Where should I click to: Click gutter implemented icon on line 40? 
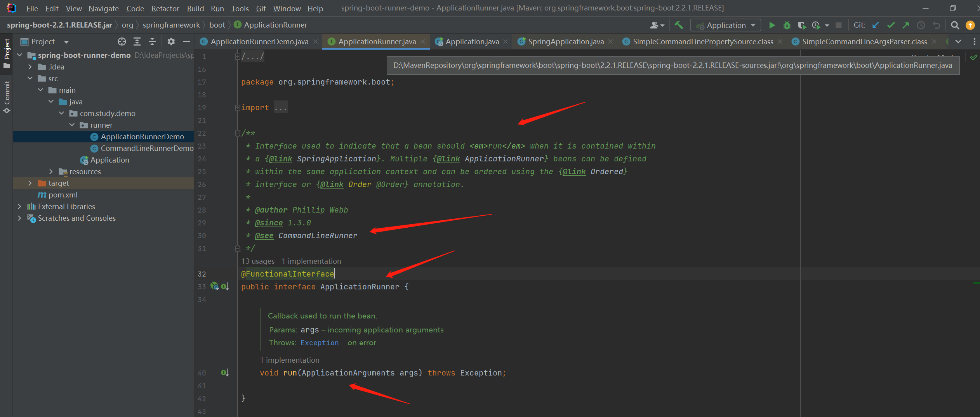click(225, 373)
